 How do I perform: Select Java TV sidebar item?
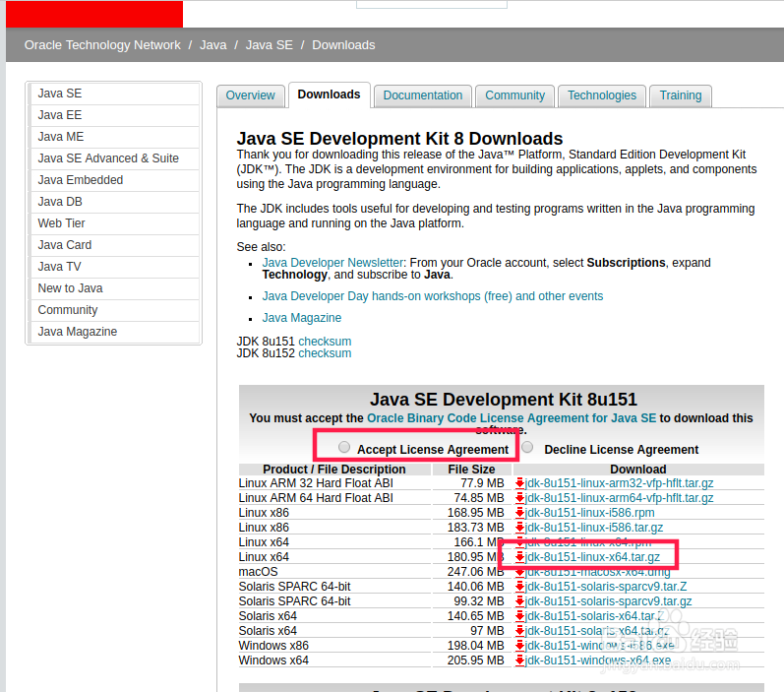[x=114, y=267]
